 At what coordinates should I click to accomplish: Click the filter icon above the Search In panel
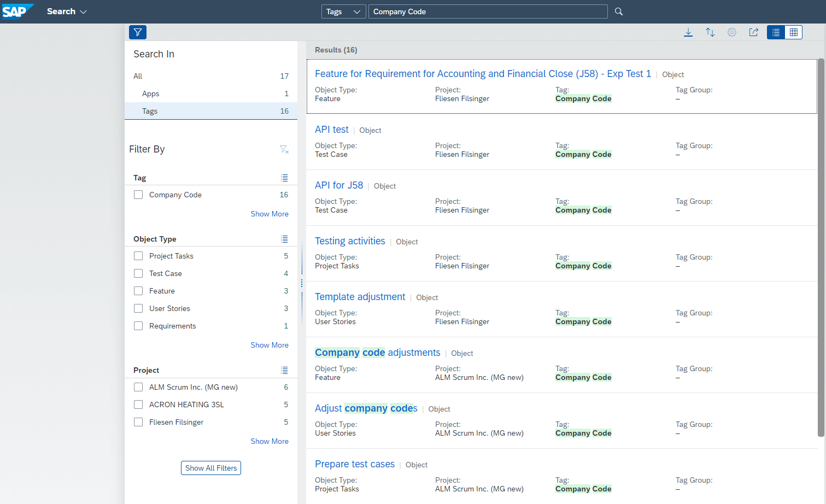click(x=137, y=32)
